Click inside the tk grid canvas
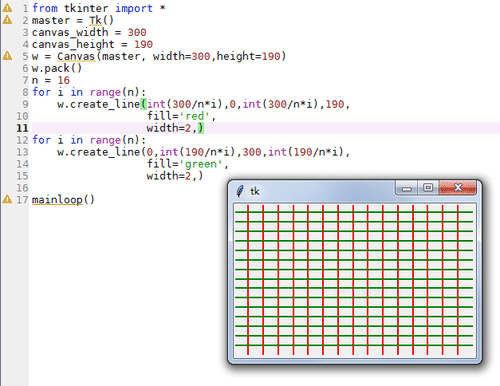The image size is (500, 386). [x=354, y=280]
